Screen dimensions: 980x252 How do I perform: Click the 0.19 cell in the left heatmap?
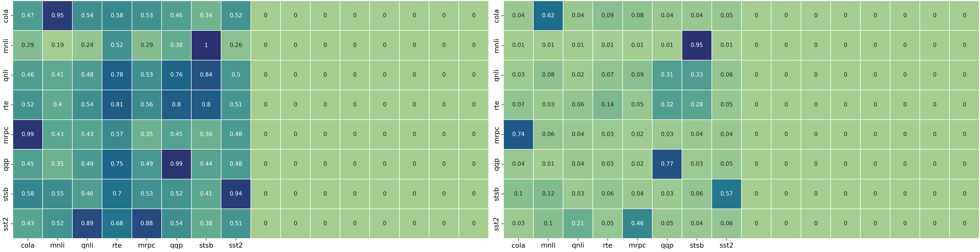(x=57, y=45)
